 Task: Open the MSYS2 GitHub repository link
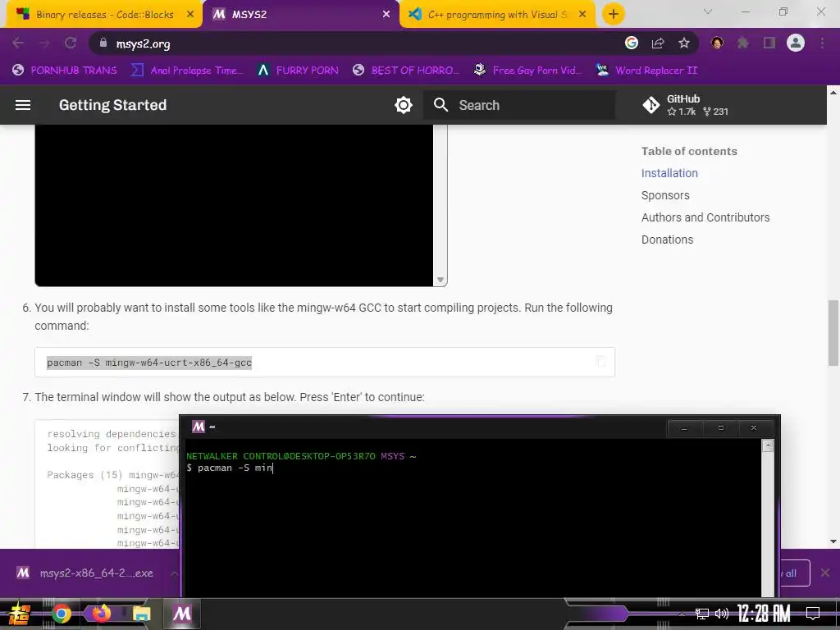pos(686,105)
